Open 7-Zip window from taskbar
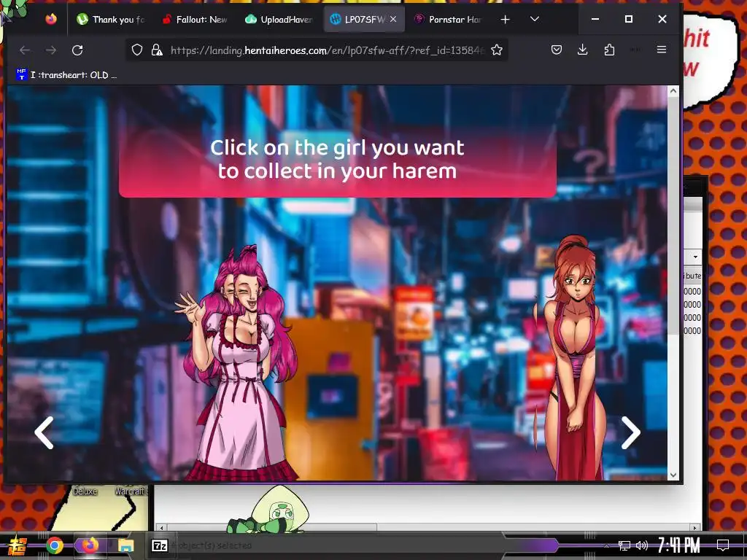Image resolution: width=747 pixels, height=560 pixels. (159, 545)
